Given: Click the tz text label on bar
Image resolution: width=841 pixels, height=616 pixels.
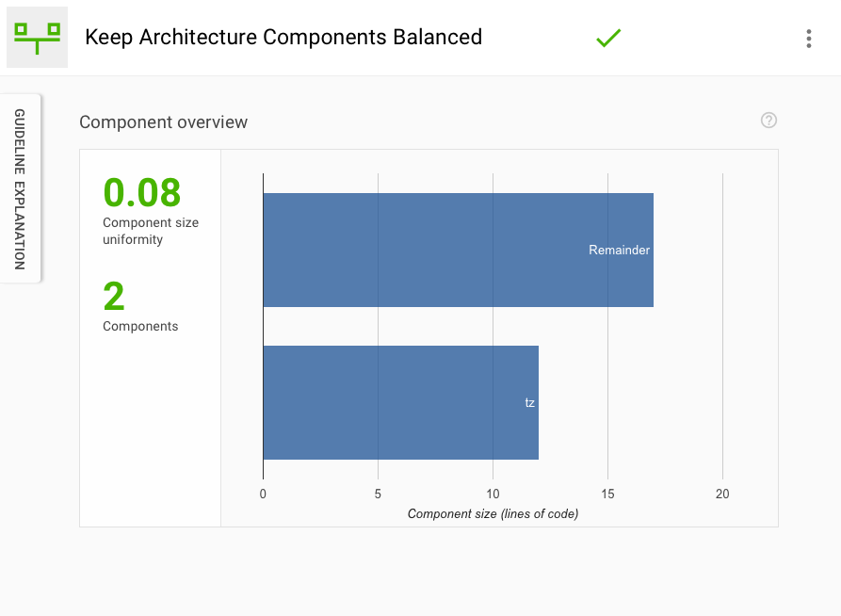Looking at the screenshot, I should pyautogui.click(x=529, y=402).
